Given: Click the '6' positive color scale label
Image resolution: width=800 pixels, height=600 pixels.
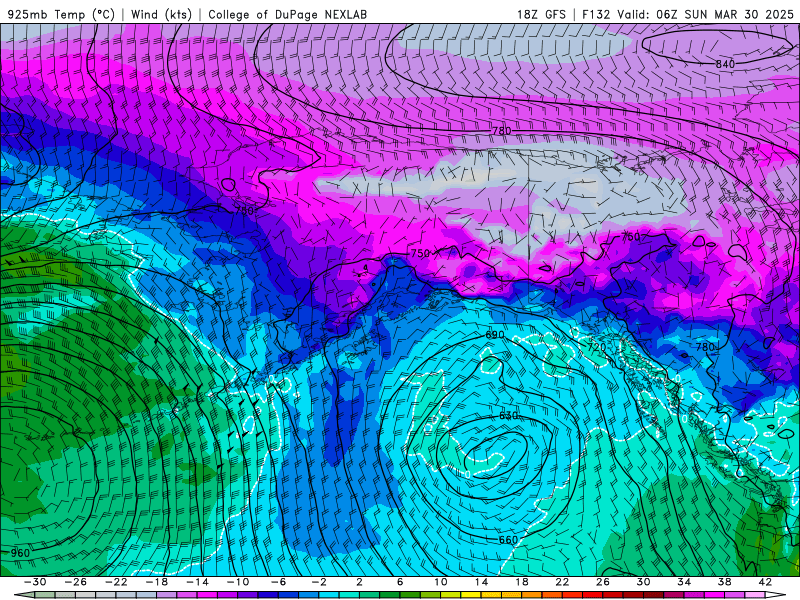Looking at the screenshot, I should point(400,582).
